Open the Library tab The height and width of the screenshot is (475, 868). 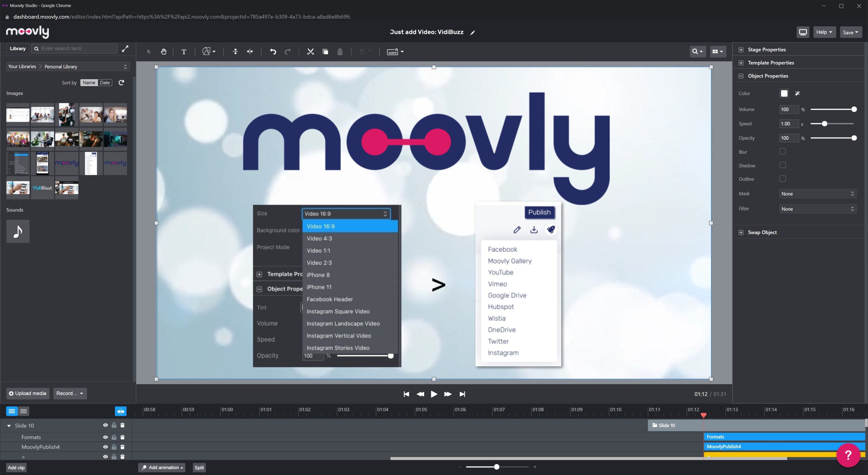click(x=18, y=48)
